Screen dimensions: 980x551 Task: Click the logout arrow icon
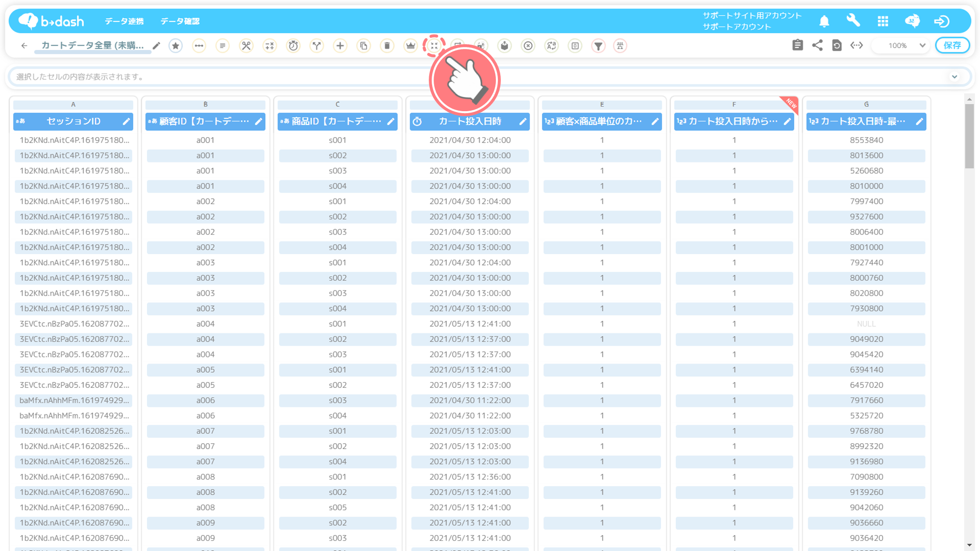click(942, 21)
